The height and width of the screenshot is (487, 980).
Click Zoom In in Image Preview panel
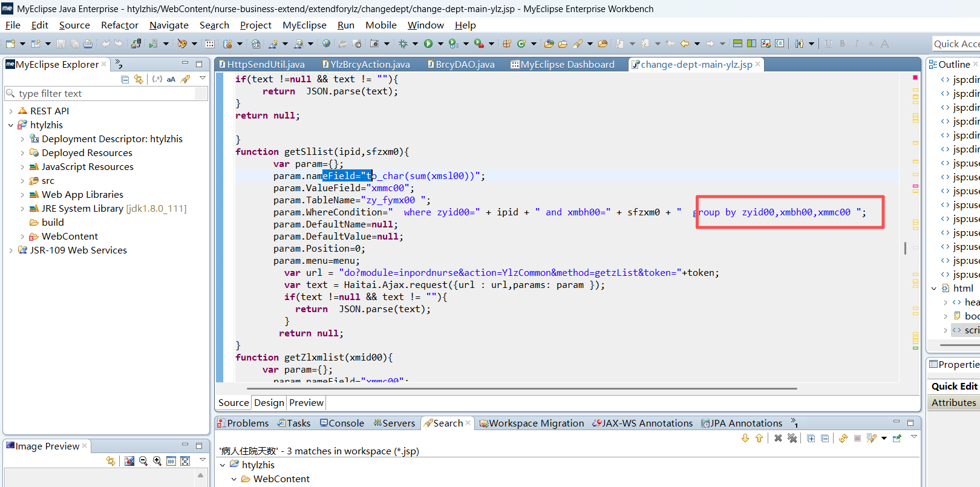(x=157, y=461)
